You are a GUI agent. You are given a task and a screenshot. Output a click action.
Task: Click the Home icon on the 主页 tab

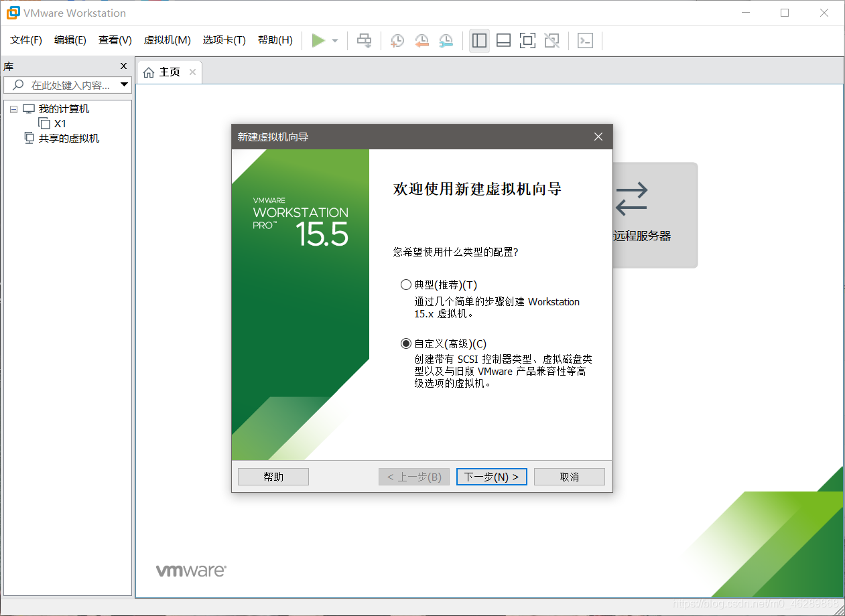pyautogui.click(x=149, y=72)
